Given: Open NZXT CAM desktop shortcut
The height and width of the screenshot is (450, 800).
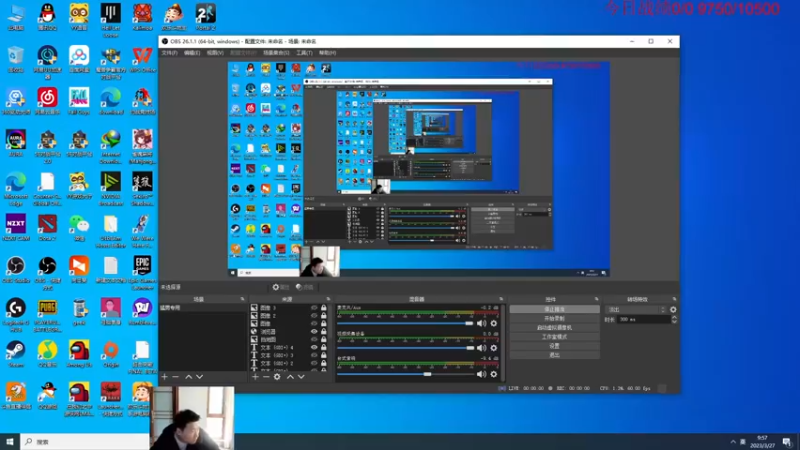Looking at the screenshot, I should pyautogui.click(x=16, y=228).
